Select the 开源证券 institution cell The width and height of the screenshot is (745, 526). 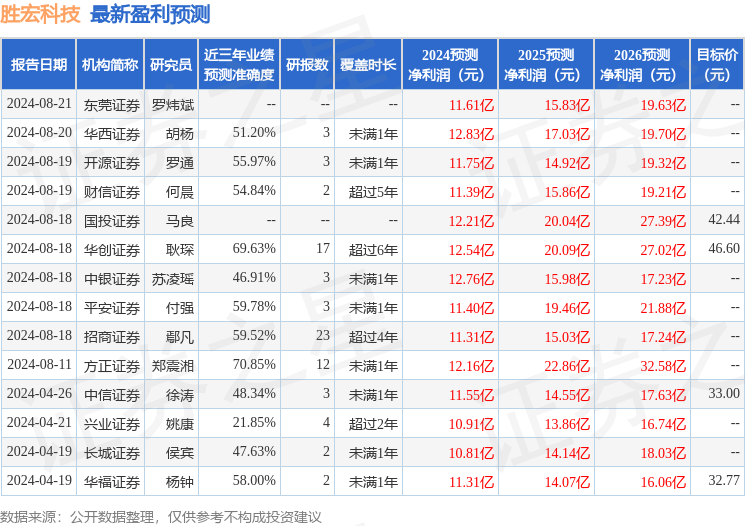tap(112, 163)
